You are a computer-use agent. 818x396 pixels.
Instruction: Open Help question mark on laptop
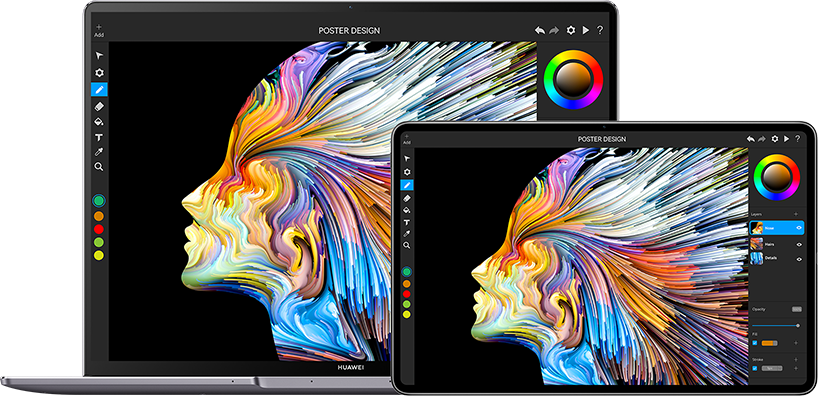pos(600,30)
